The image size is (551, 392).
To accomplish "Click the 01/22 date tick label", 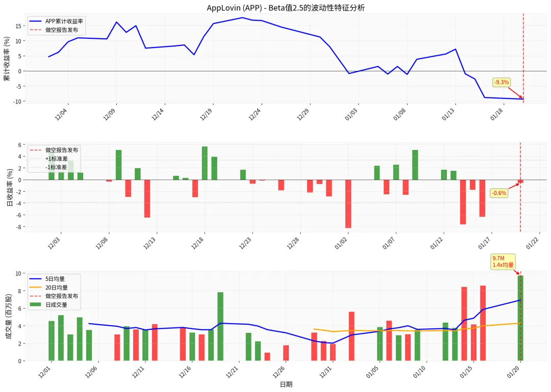I will click(x=532, y=244).
